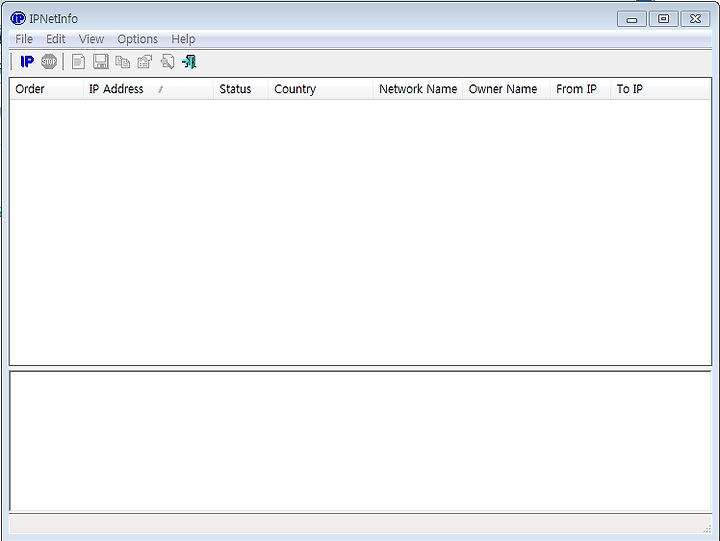Open the Help menu

(183, 39)
